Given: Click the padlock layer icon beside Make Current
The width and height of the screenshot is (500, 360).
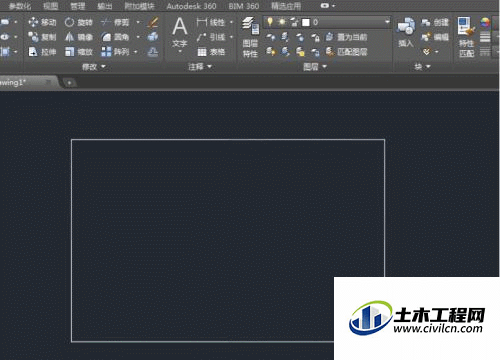Looking at the screenshot, I should pos(315,37).
